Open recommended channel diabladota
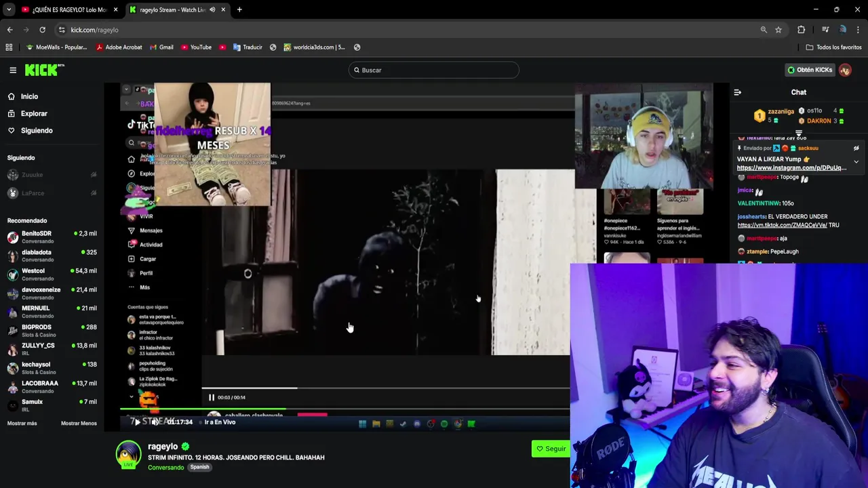Viewport: 868px width, 488px height. click(x=52, y=256)
